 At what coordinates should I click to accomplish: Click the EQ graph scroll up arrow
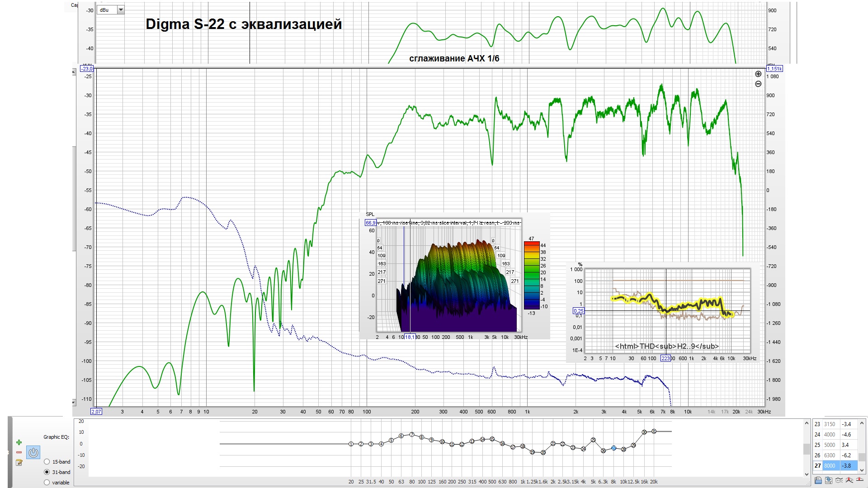click(807, 423)
